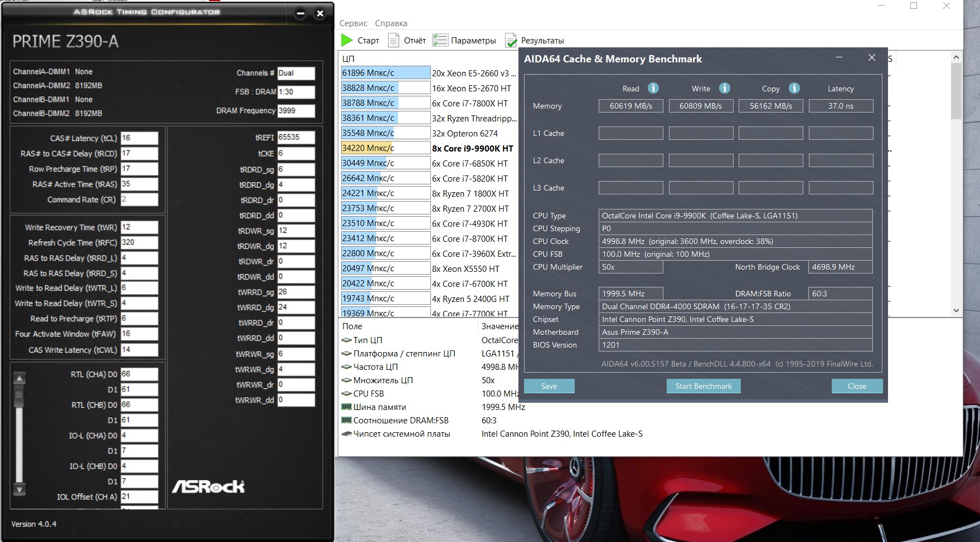The image size is (980, 542).
Task: Click the RAS# Active Time (tRAS) field
Action: (x=139, y=184)
